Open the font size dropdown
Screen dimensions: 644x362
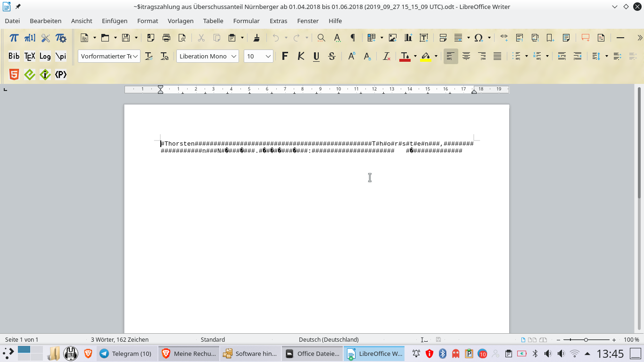tap(268, 56)
